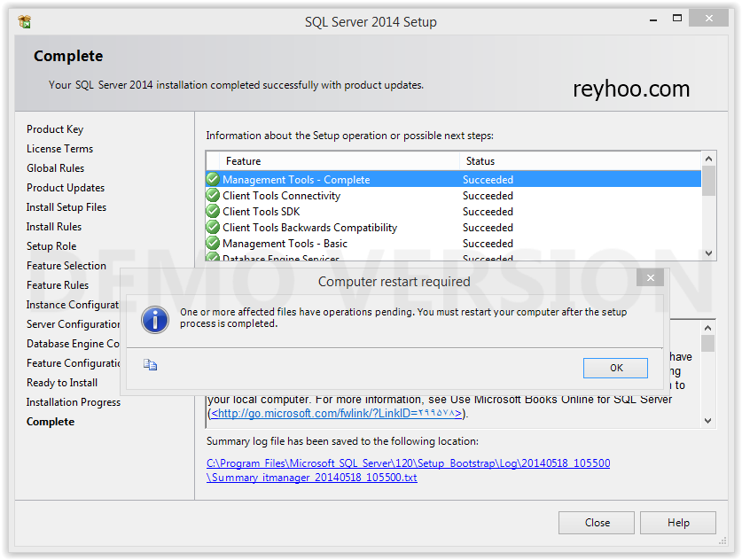Click the License Terms step in the sidebar
The width and height of the screenshot is (742, 560).
(59, 149)
